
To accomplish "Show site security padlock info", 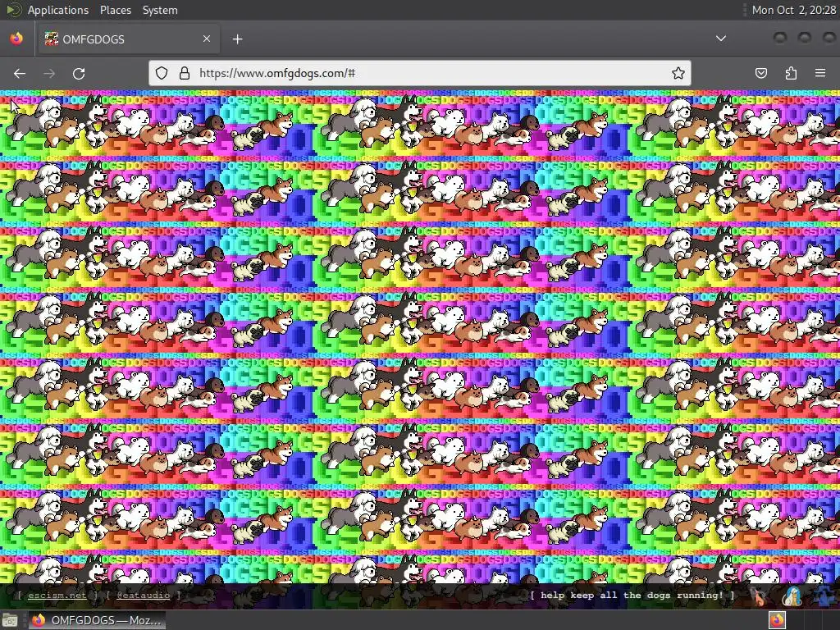I will click(x=185, y=73).
